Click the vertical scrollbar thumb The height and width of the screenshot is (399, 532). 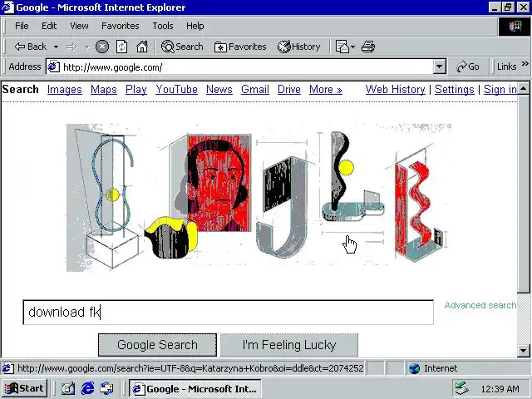pos(524,194)
